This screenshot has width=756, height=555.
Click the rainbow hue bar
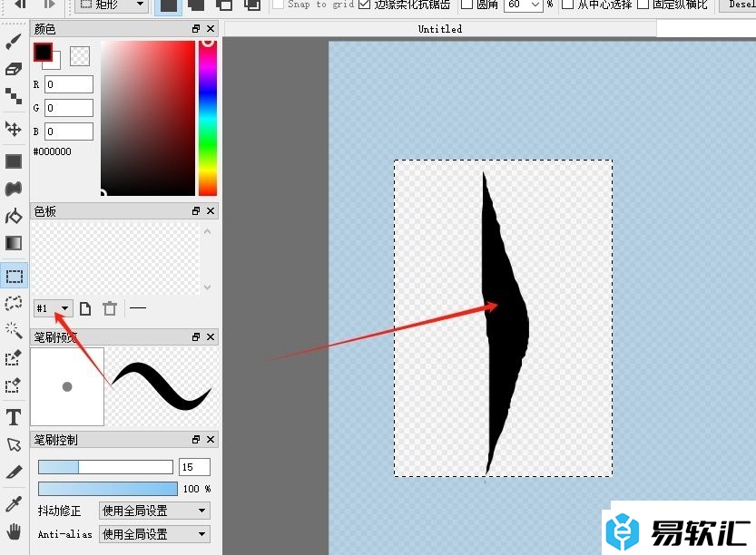click(208, 118)
